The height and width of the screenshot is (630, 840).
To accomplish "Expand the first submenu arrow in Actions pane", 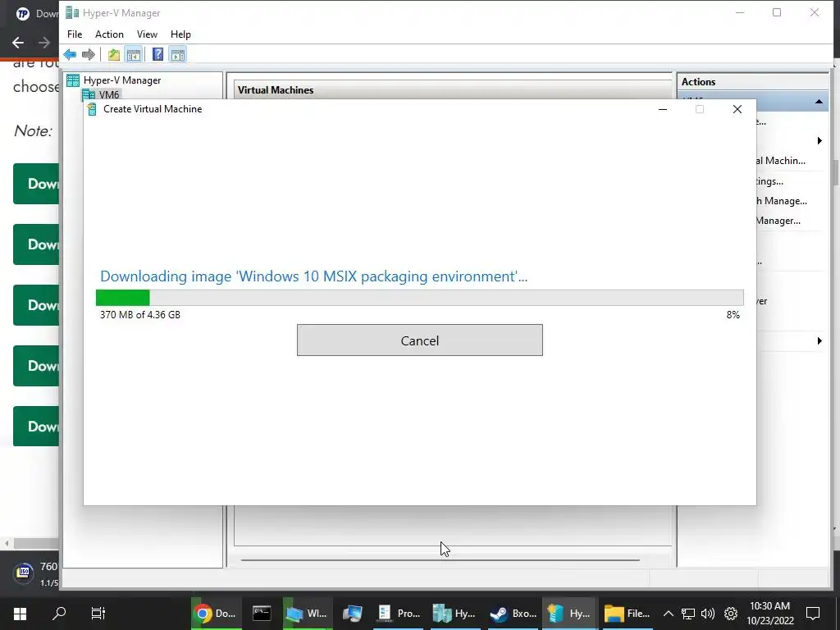I will pyautogui.click(x=819, y=141).
